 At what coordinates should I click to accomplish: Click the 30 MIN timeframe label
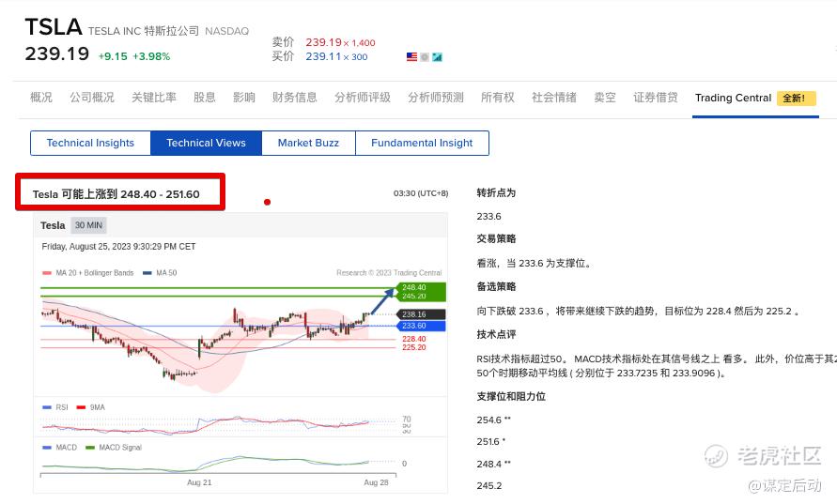pyautogui.click(x=88, y=225)
